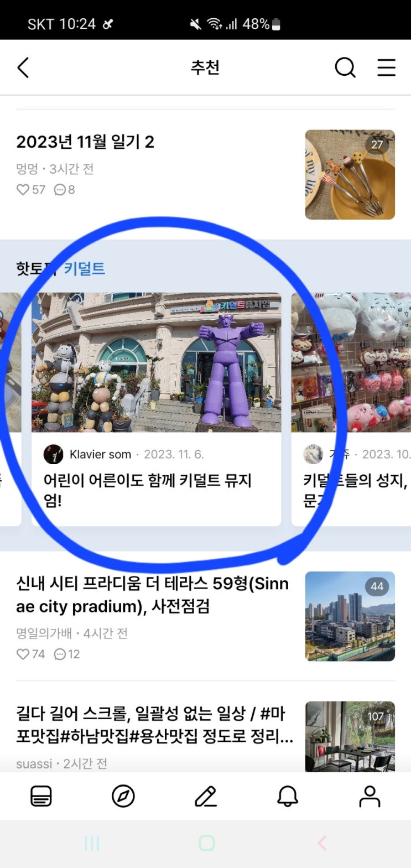Open apartment thumbnail with 44 badge
Image resolution: width=411 pixels, height=868 pixels.
tap(350, 616)
